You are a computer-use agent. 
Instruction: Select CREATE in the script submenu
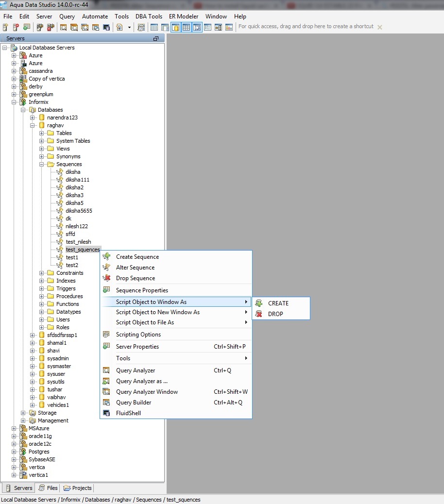pyautogui.click(x=281, y=303)
